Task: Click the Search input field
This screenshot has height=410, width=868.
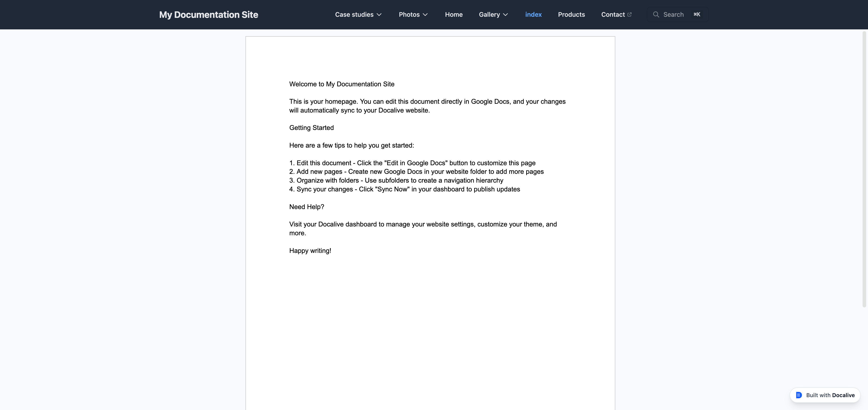Action: point(678,14)
